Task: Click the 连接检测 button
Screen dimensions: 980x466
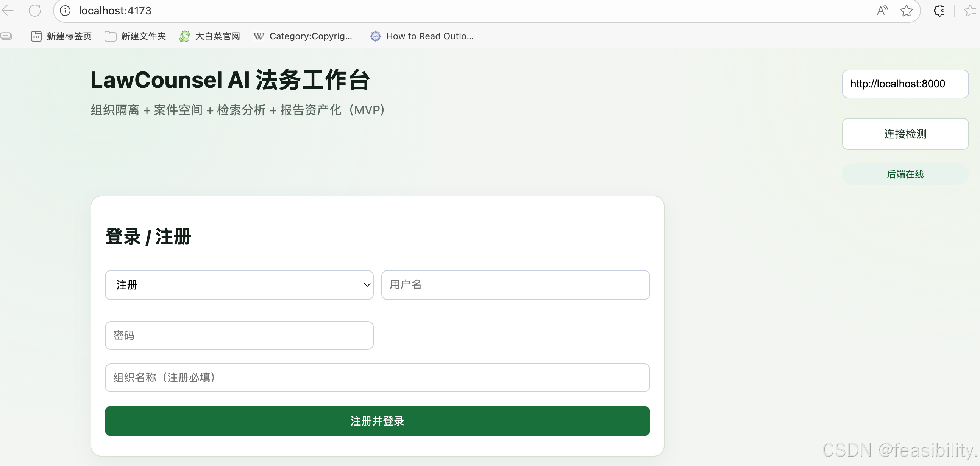Action: 905,134
